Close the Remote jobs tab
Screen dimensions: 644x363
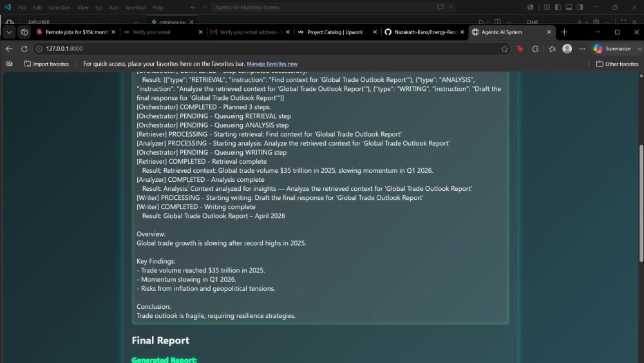point(113,32)
